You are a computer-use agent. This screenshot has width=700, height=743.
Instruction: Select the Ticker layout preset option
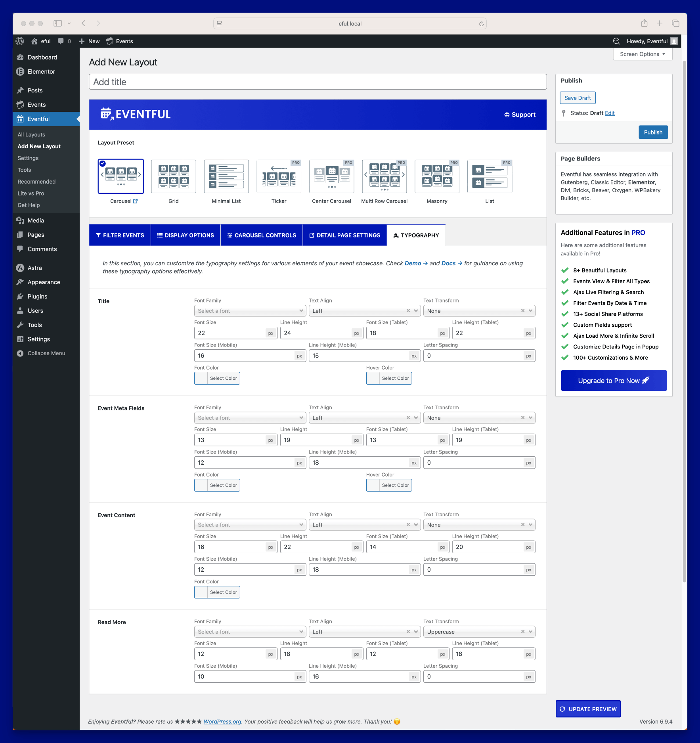(279, 176)
